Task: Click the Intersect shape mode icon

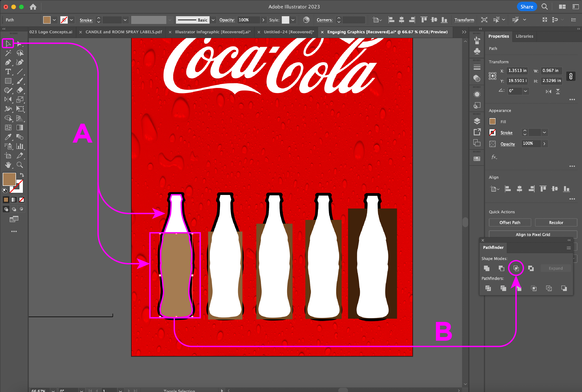Action: (516, 268)
